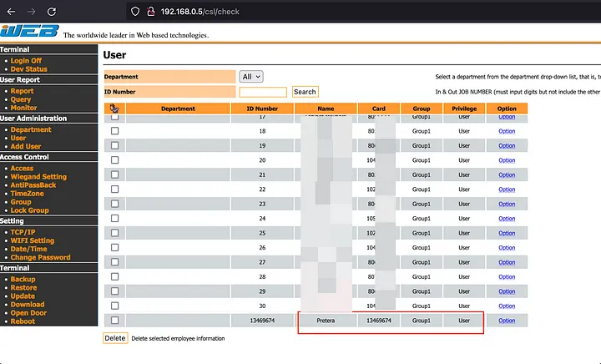Click the browser forward arrow
Screen dimensions: 601x364
[31, 12]
